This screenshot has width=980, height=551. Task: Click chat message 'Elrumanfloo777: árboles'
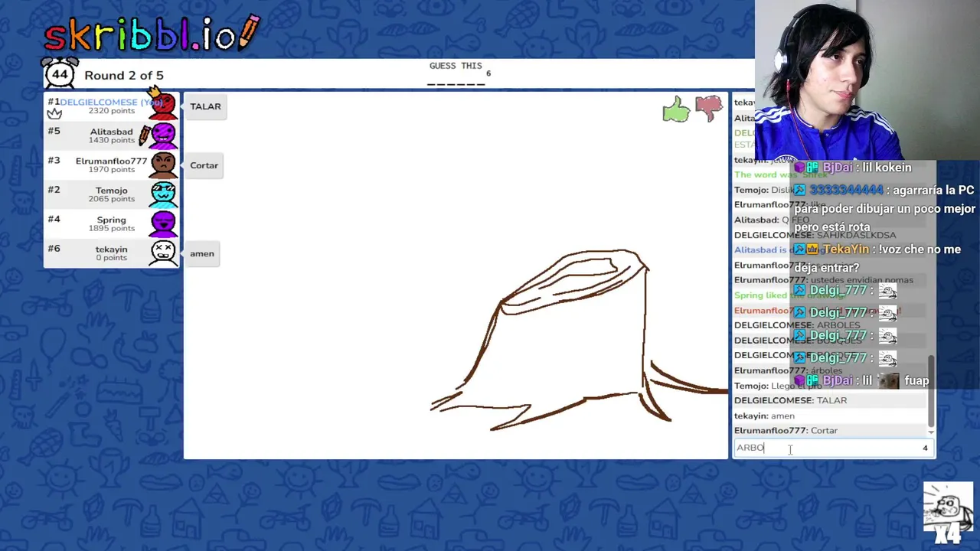coord(789,370)
